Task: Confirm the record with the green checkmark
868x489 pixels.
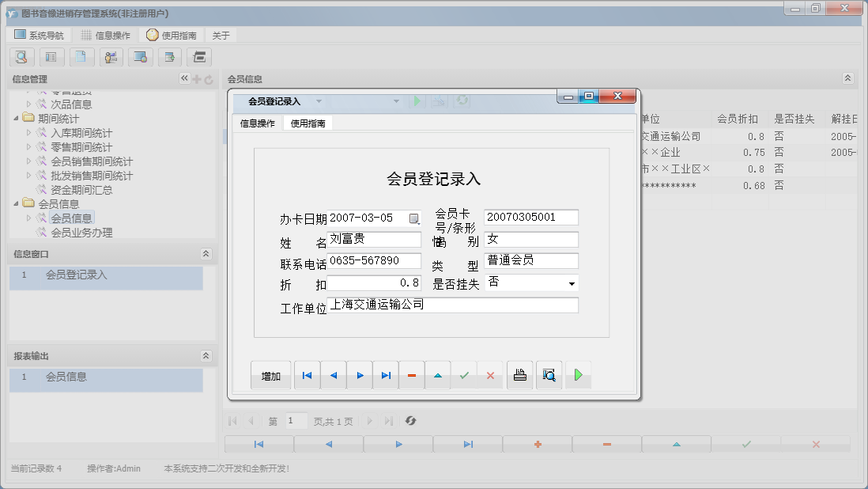Action: pyautogui.click(x=465, y=374)
